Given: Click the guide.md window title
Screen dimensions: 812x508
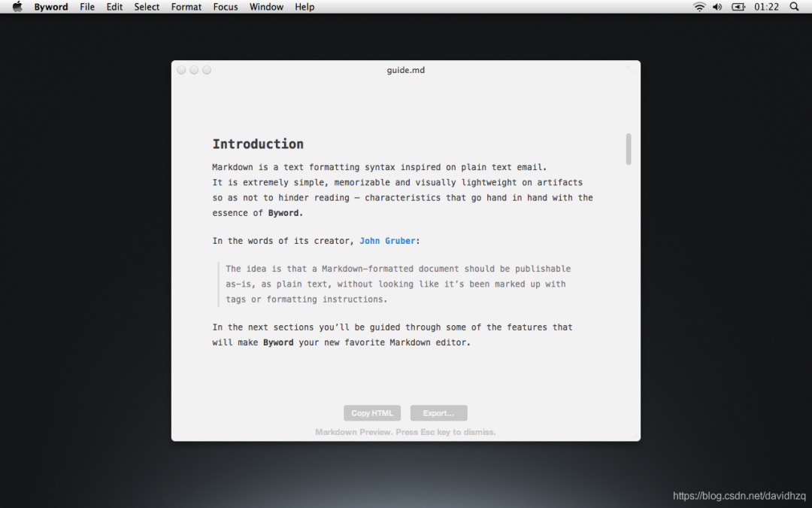Looking at the screenshot, I should click(x=405, y=70).
